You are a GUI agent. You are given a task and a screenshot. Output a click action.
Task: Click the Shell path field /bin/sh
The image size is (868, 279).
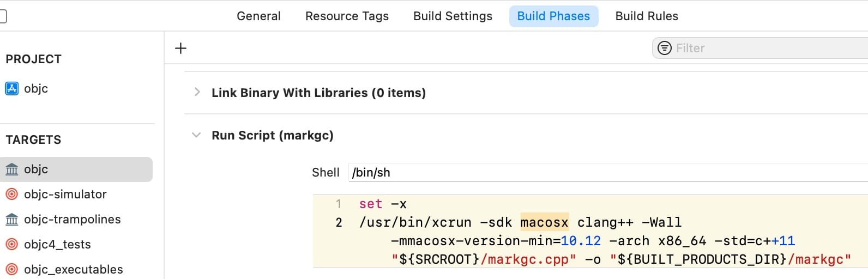(608, 172)
